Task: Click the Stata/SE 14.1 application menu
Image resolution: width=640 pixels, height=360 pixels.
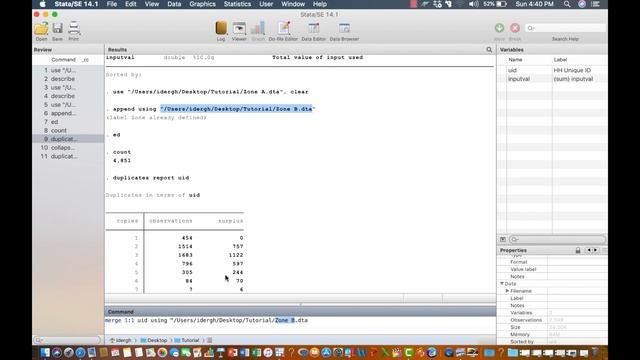Action: pyautogui.click(x=76, y=4)
